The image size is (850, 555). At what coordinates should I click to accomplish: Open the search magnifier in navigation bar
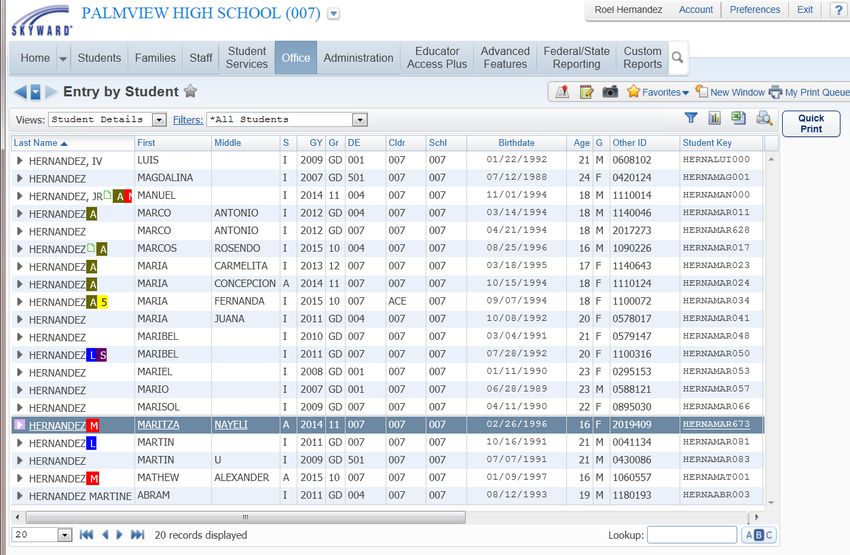tap(678, 57)
